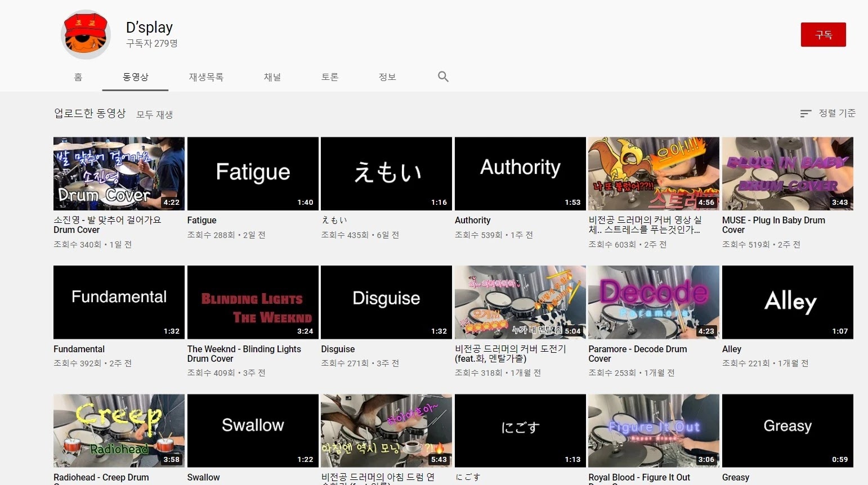
Task: Click the title '소진영 - 발 맞추어 걸어가요 Drum Cover'
Action: click(x=108, y=225)
